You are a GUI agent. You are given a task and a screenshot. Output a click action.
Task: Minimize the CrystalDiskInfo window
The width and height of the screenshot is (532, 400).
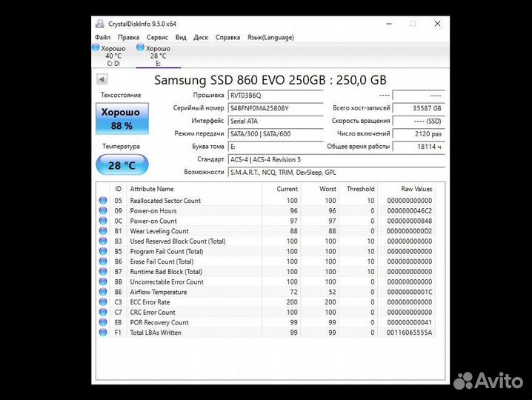pyautogui.click(x=389, y=24)
